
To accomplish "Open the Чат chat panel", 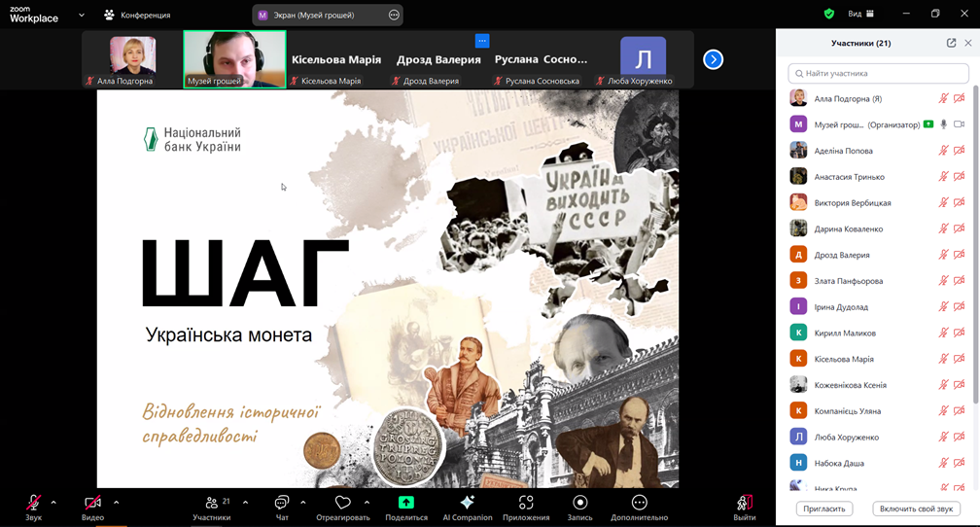I will [282, 508].
